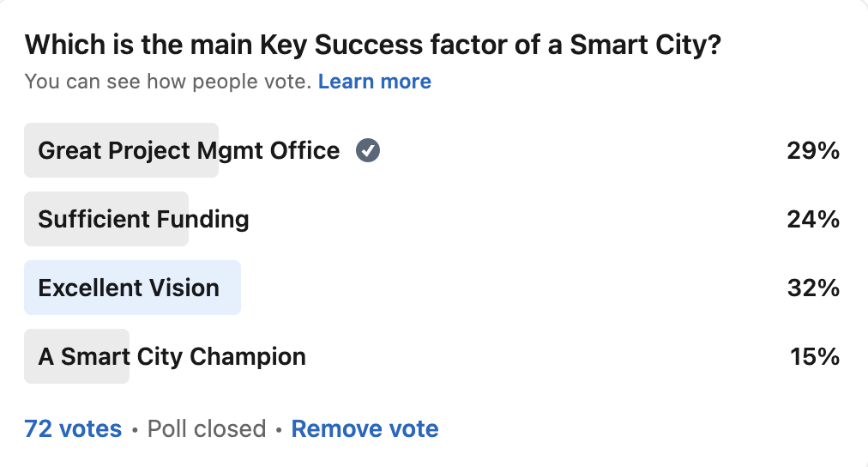
Task: Open the Learn more link
Action: [374, 82]
